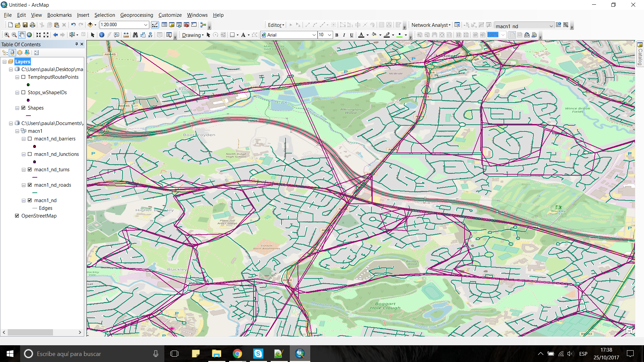Image resolution: width=644 pixels, height=362 pixels.
Task: Open the Catalog side tab
Action: [x=640, y=54]
